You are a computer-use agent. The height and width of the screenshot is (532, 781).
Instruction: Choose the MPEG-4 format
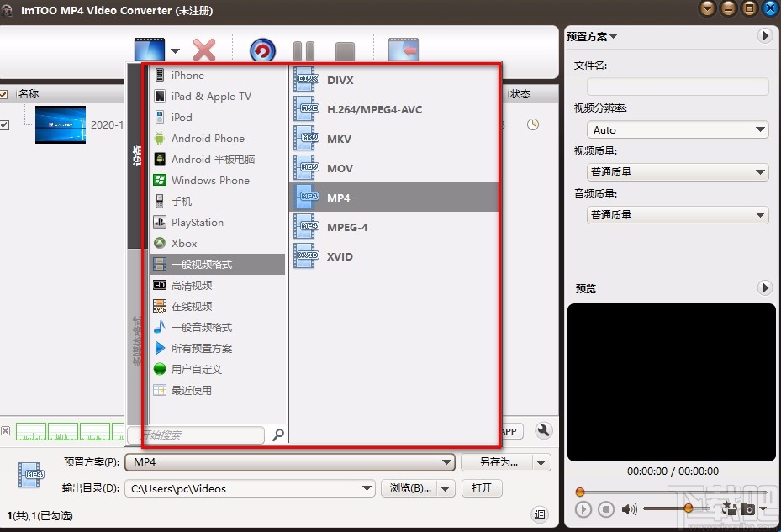coord(394,227)
